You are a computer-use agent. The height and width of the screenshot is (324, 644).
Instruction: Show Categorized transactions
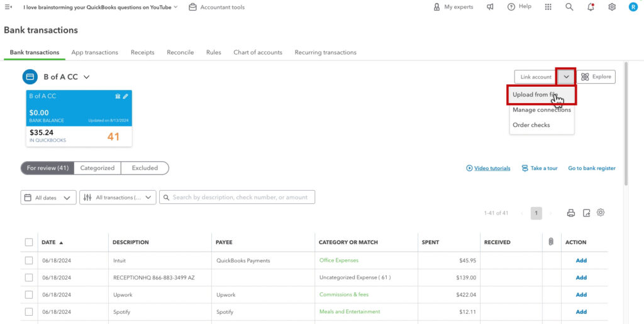(x=97, y=168)
